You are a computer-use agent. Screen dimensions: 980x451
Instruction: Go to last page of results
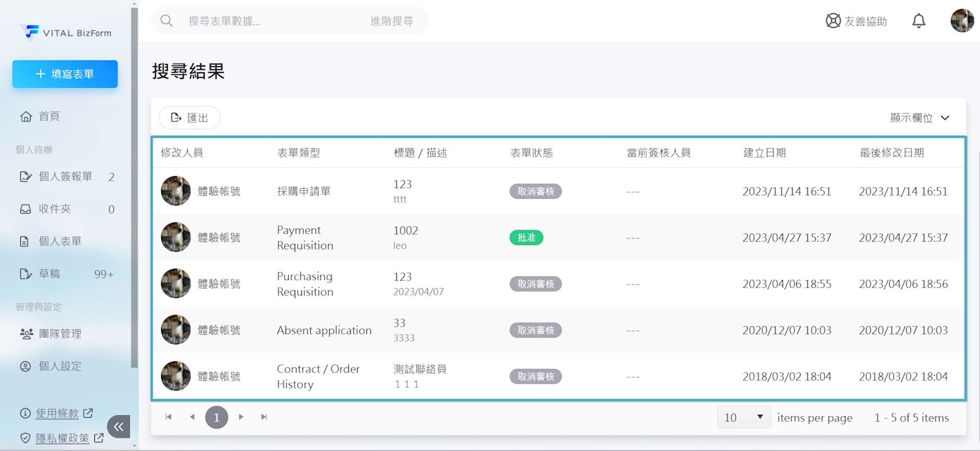pyautogui.click(x=264, y=417)
